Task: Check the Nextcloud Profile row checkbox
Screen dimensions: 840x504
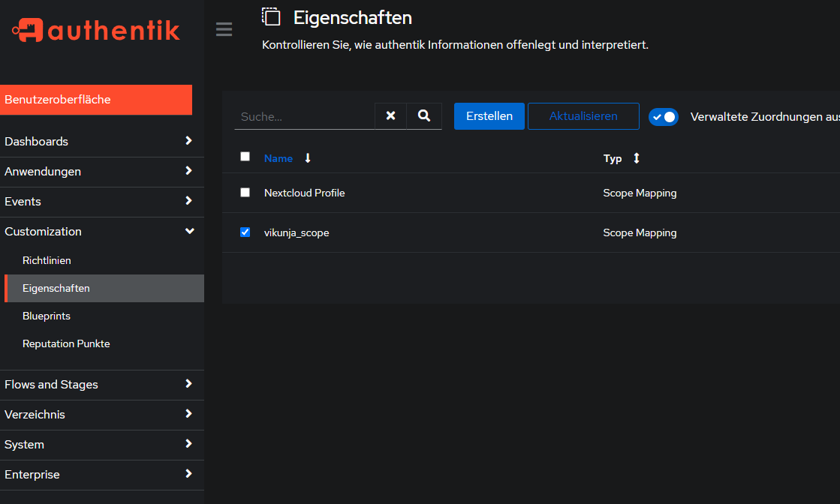Action: (245, 193)
